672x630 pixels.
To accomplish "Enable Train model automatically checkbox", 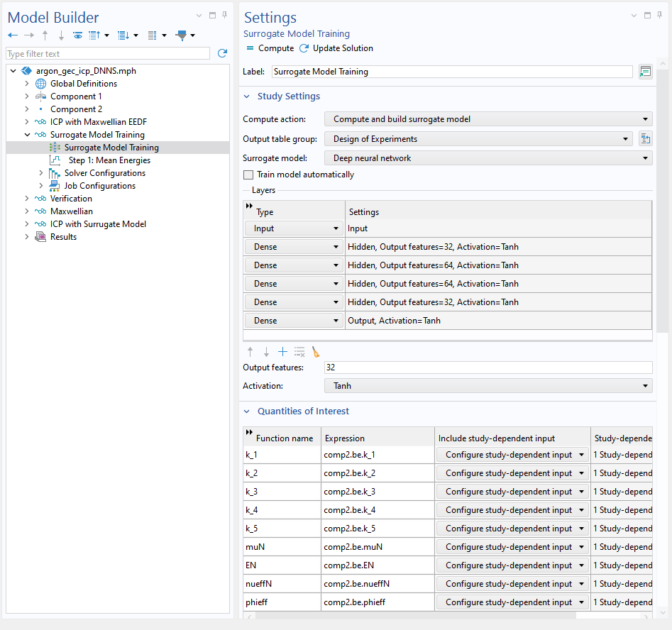I will (x=248, y=175).
